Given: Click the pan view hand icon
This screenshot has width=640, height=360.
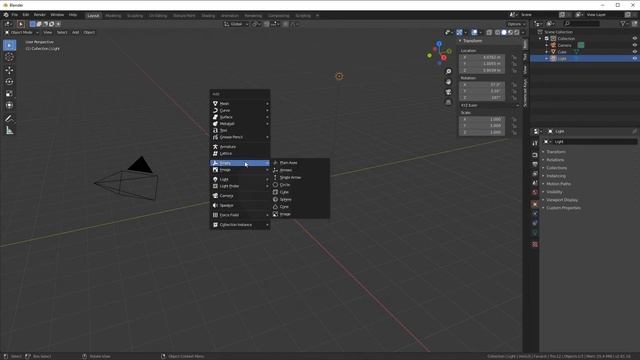Looking at the screenshot, I should click(x=448, y=82).
